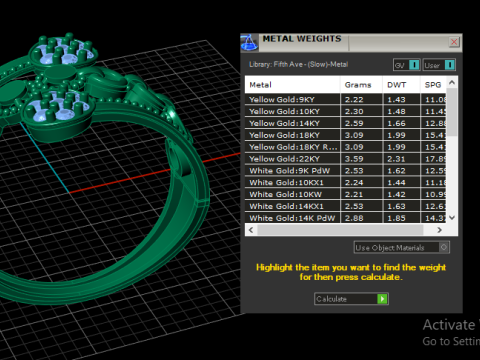The height and width of the screenshot is (360, 480).
Task: Click the horizontal scroll right arrow
Action: point(440,230)
